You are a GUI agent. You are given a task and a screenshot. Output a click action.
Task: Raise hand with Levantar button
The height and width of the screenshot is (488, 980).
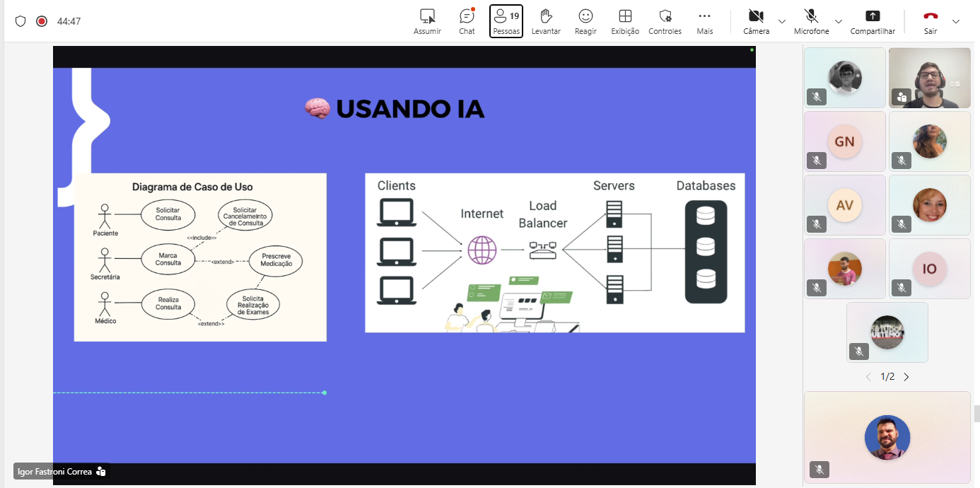click(546, 21)
